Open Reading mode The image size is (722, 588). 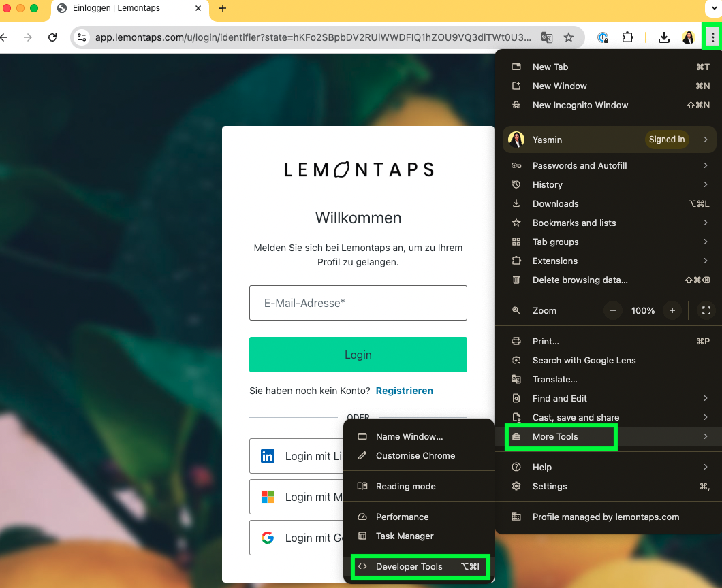tap(419, 487)
